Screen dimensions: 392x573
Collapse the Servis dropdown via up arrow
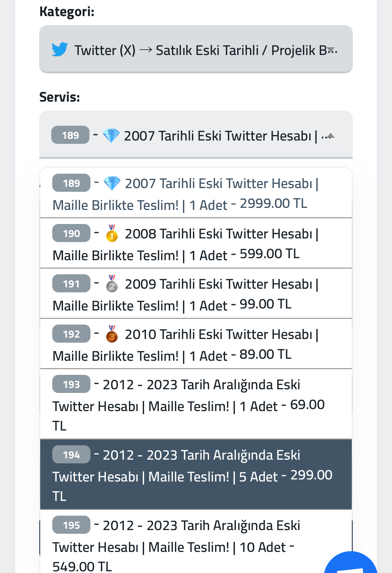coord(331,136)
